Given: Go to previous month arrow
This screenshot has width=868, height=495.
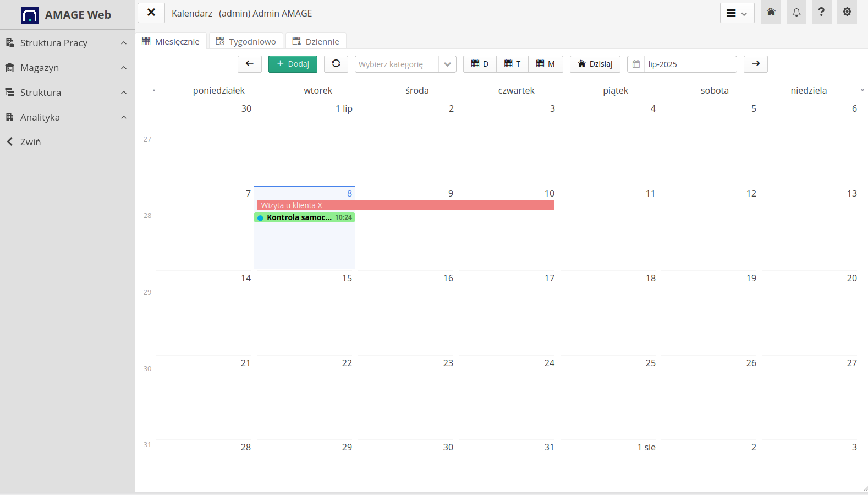Looking at the screenshot, I should (250, 64).
